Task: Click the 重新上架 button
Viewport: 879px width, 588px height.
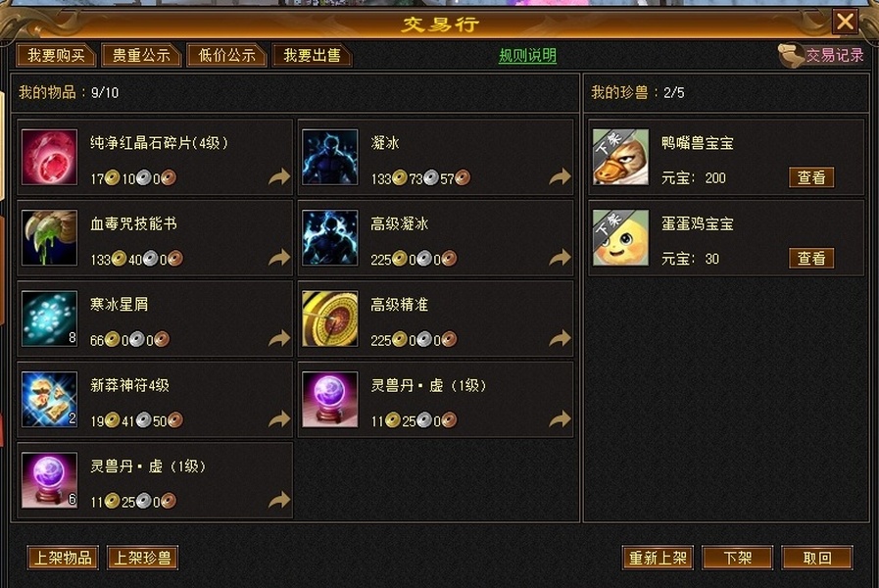Action: [x=658, y=558]
